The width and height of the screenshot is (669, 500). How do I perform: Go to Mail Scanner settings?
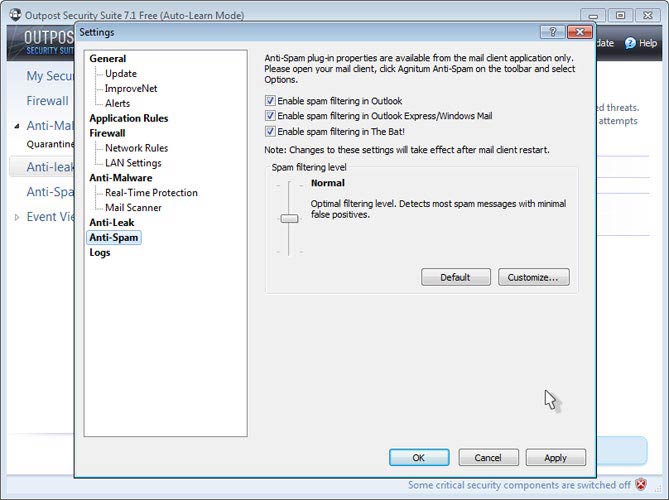click(x=133, y=208)
